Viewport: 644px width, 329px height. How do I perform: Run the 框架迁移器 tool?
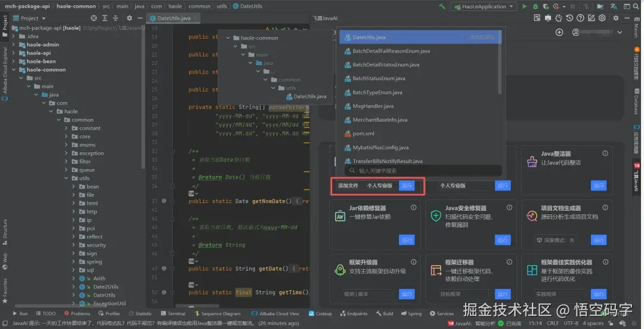503,294
